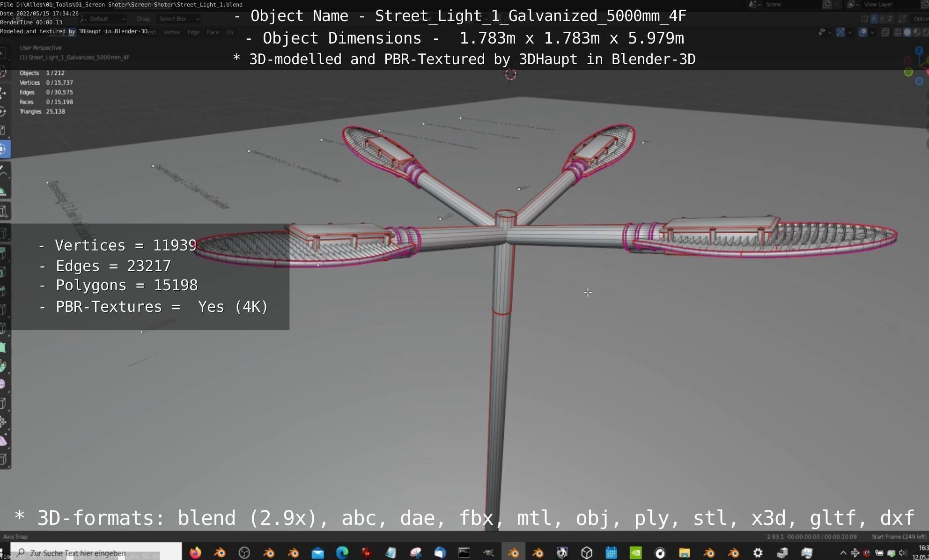Click the View Layer name field
Image resolution: width=929 pixels, height=560 pixels.
(890, 4)
